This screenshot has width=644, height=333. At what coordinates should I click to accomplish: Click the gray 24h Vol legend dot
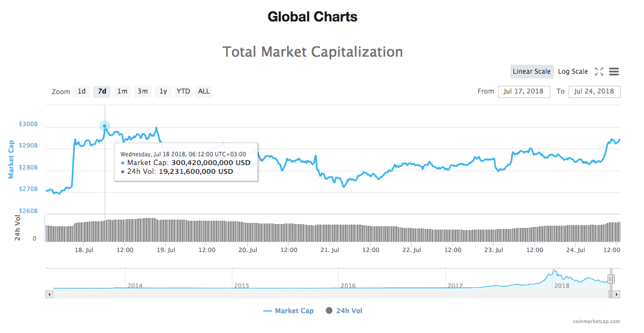[x=329, y=310]
